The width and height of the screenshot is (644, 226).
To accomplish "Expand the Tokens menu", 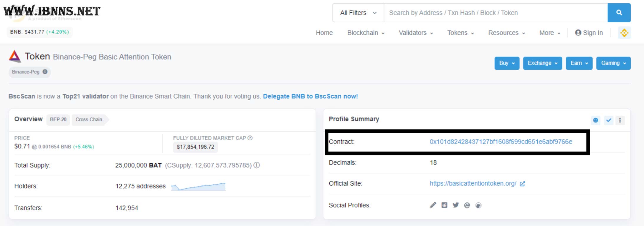I will (460, 33).
